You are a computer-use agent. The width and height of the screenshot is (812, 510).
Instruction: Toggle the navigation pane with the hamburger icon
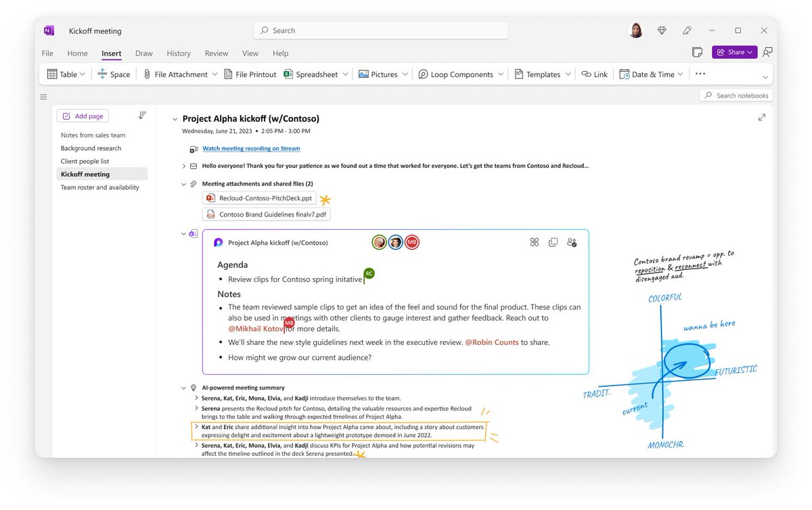pos(43,97)
